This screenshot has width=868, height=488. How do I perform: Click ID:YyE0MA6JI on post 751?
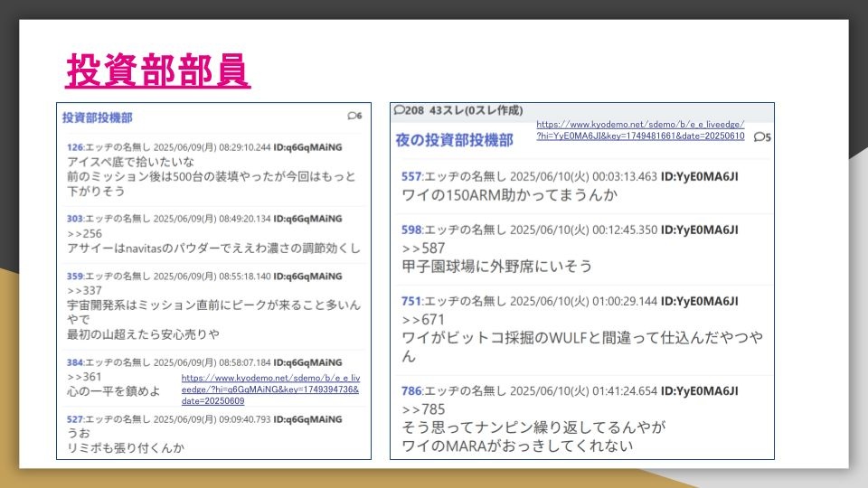[x=700, y=301]
